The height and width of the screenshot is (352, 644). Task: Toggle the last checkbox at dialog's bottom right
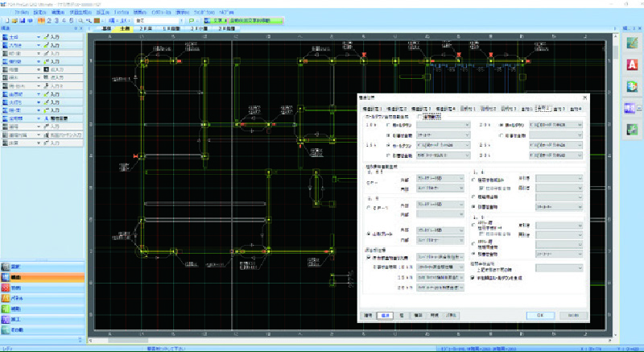tap(471, 278)
